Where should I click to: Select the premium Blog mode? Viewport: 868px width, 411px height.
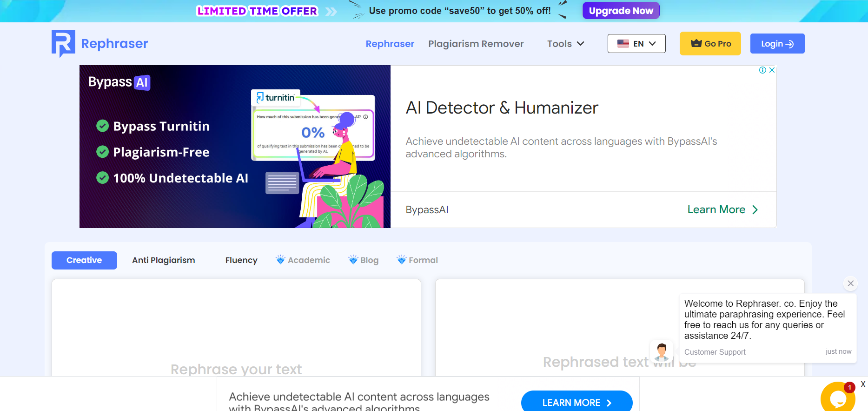(364, 260)
